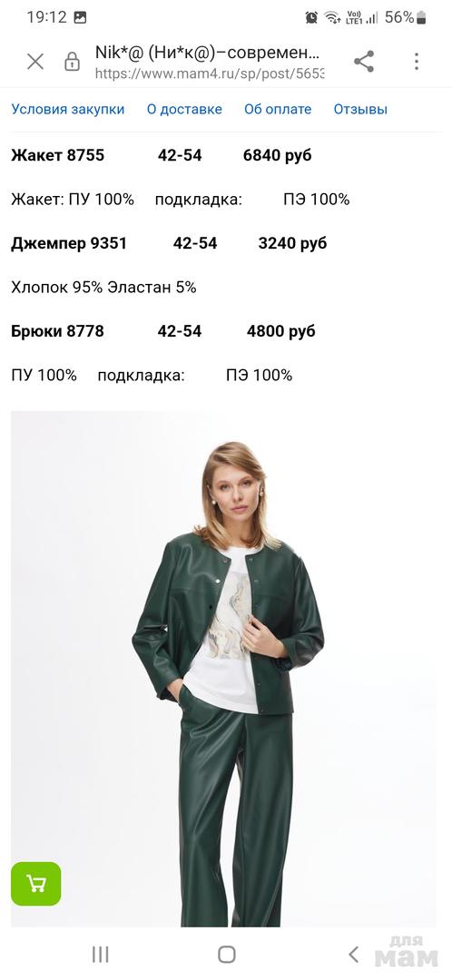The image size is (452, 980).
Task: Tap the alarm icon in status bar
Action: tap(311, 17)
